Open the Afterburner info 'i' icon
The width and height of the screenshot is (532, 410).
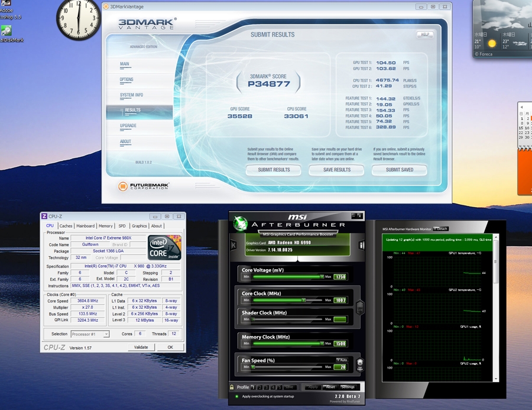tap(361, 245)
